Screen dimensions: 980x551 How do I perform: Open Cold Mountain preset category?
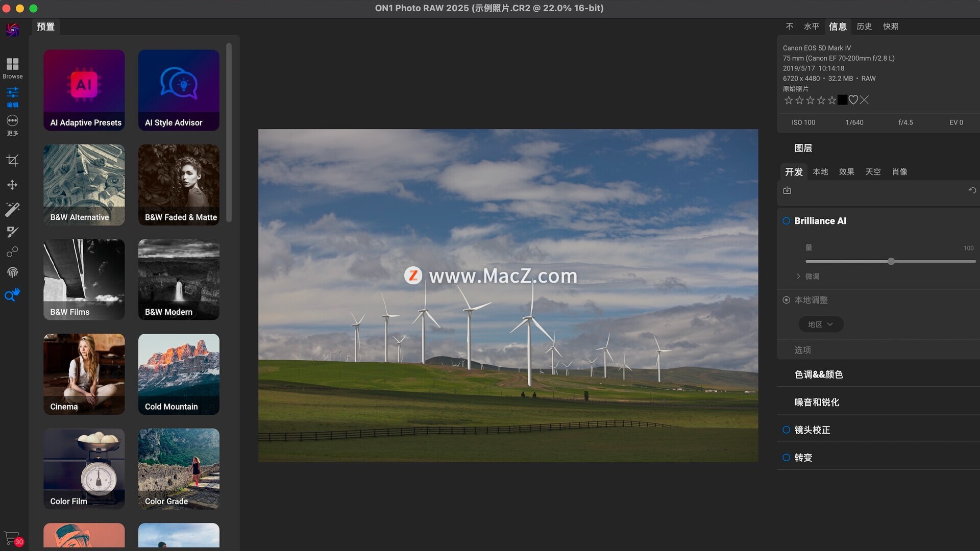coord(179,374)
